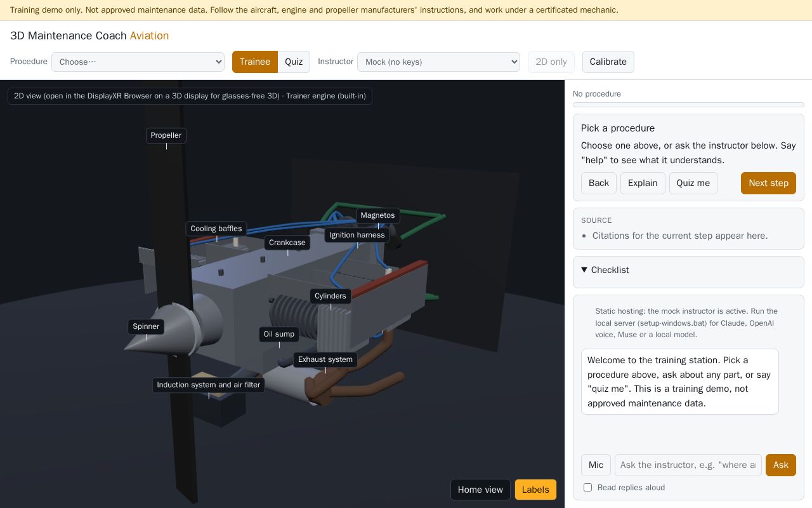Click the Ask button
The height and width of the screenshot is (508, 812).
coord(781,465)
